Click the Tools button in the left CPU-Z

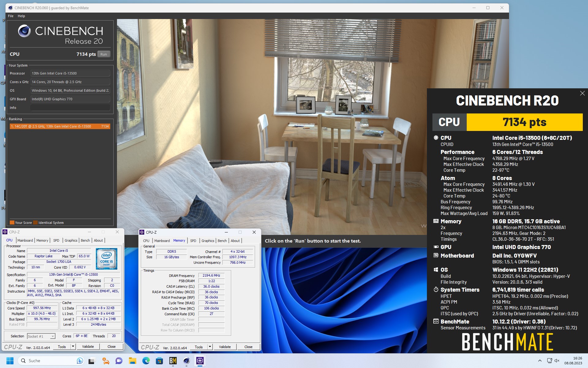(x=62, y=347)
